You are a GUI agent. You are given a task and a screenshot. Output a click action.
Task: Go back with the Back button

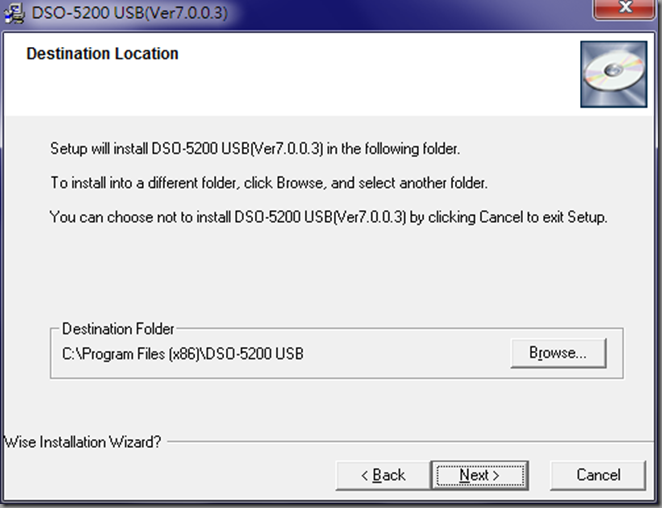point(383,475)
